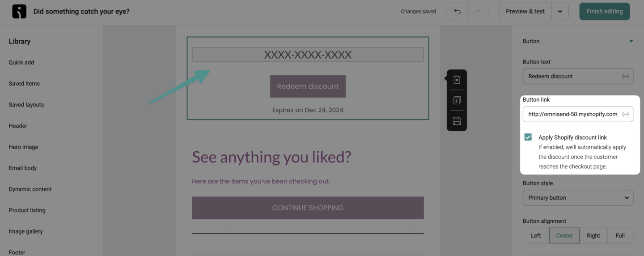Viewport: 644px width, 256px height.
Task: Collapse the Button section
Action: (631, 41)
